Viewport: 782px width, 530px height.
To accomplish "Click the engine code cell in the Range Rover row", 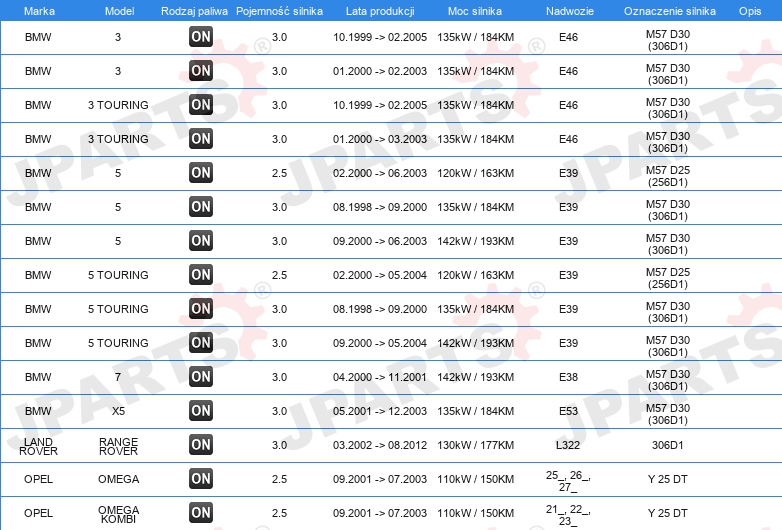I will tap(668, 445).
